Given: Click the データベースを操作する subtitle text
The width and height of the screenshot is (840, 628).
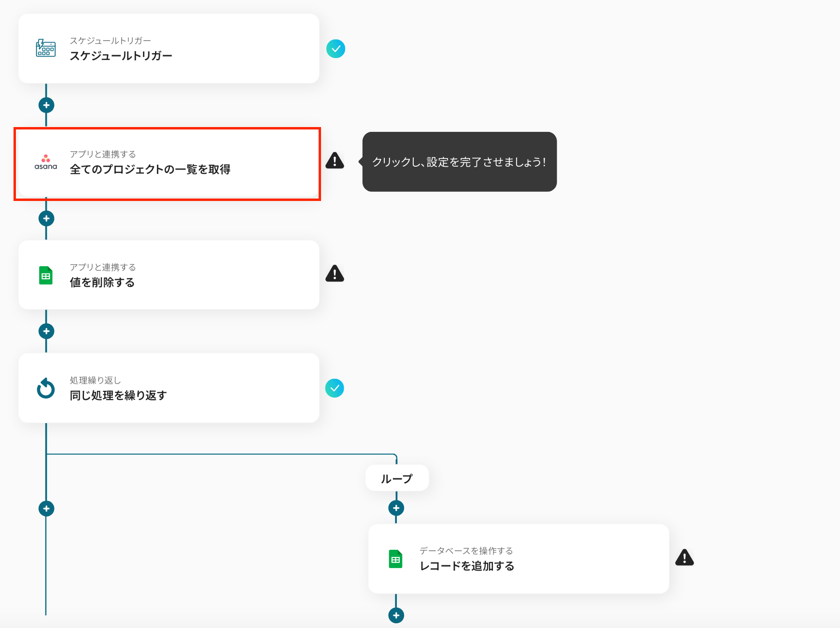Looking at the screenshot, I should pos(466,551).
